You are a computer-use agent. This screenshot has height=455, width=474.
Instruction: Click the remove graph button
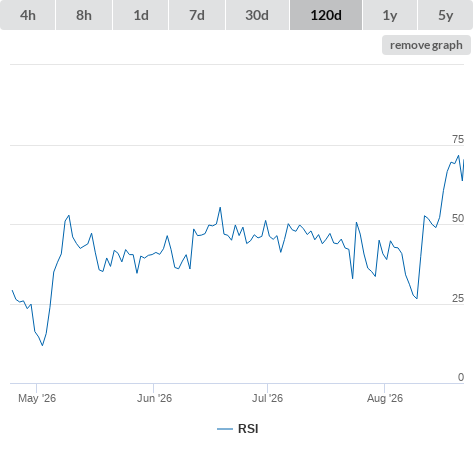click(426, 45)
